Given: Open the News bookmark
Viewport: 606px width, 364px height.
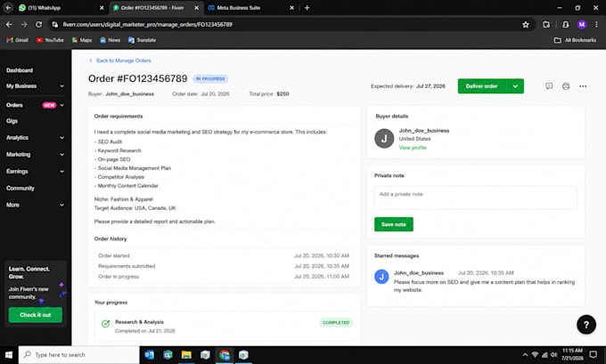Looking at the screenshot, I should click(111, 40).
